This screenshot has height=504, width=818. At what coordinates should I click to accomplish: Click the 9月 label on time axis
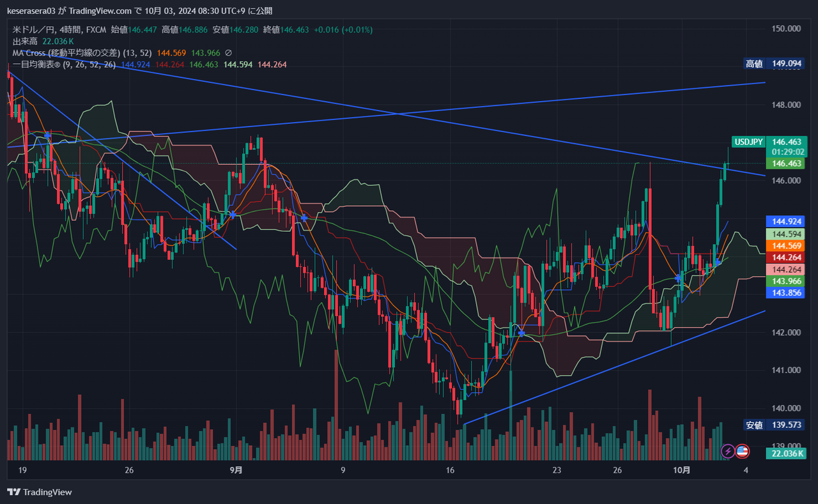pos(236,470)
